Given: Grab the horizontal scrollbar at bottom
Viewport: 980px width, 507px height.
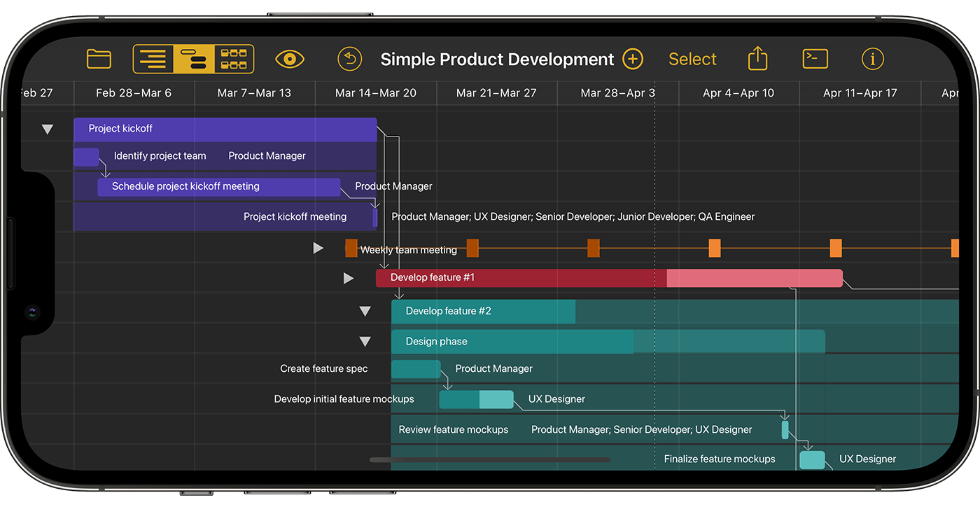Looking at the screenshot, I should [x=489, y=460].
